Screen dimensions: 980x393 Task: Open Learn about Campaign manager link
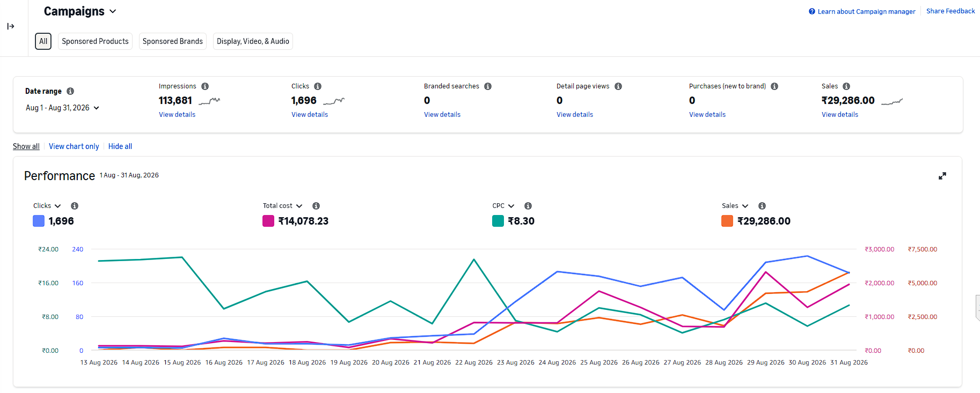(866, 11)
